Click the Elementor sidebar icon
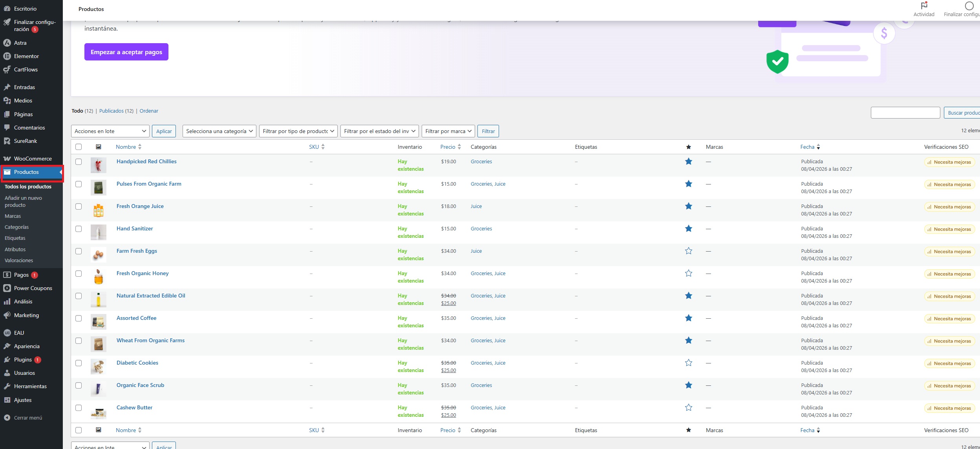980x449 pixels. [x=7, y=56]
